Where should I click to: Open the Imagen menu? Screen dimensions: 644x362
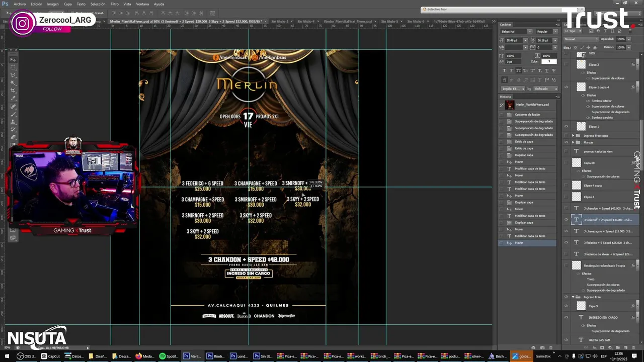[x=53, y=4]
